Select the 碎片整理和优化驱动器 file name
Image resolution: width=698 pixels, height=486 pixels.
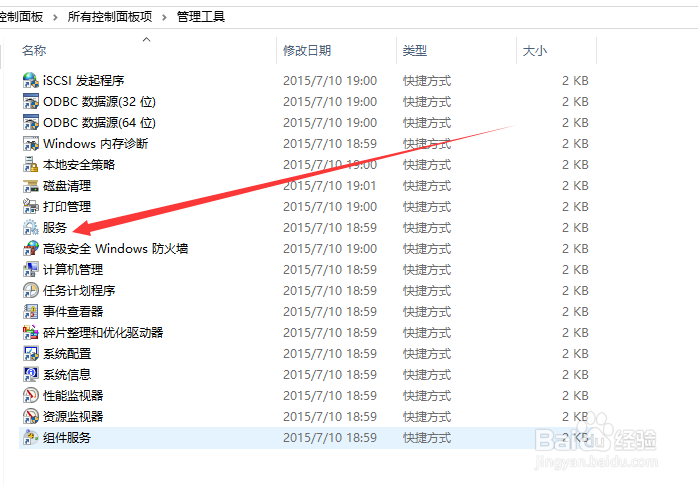point(103,332)
